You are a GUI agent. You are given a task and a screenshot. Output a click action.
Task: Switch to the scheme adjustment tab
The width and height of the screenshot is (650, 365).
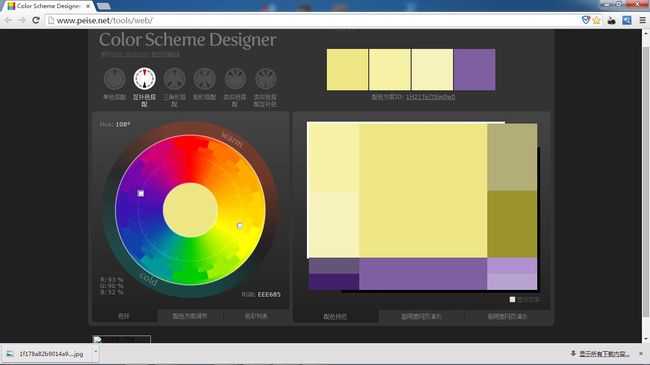[190, 316]
